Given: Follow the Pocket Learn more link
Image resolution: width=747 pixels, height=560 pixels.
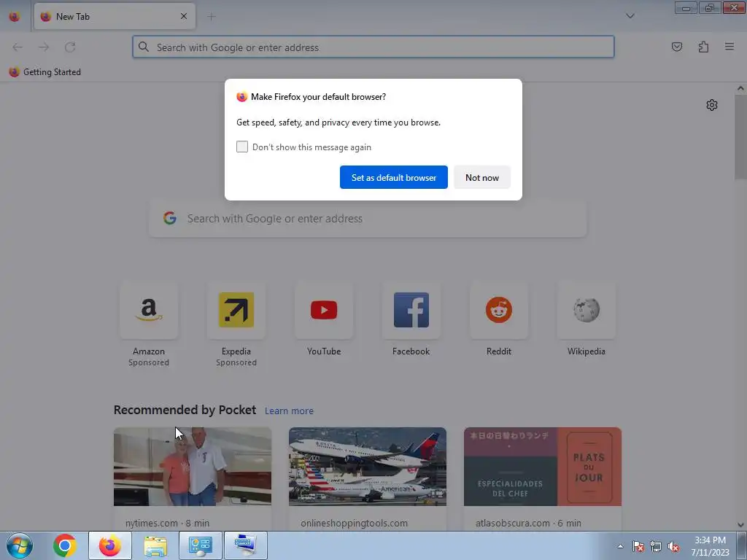Looking at the screenshot, I should [x=289, y=411].
